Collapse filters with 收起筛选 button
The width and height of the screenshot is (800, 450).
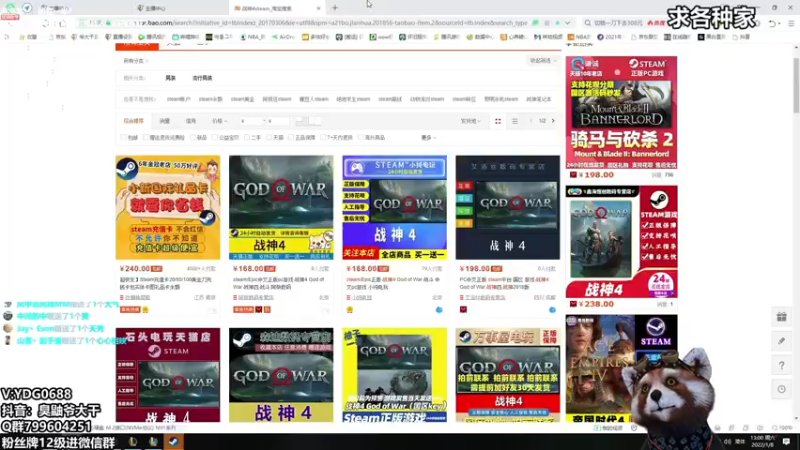(543, 61)
